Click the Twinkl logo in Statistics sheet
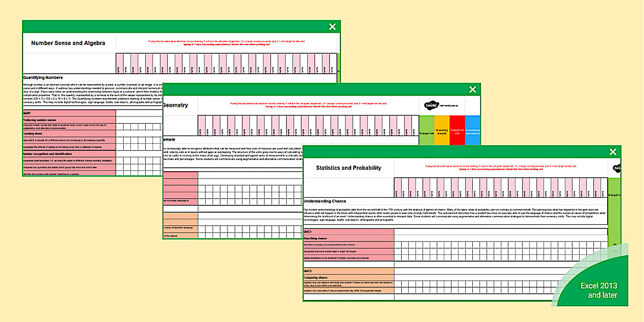 point(617,168)
